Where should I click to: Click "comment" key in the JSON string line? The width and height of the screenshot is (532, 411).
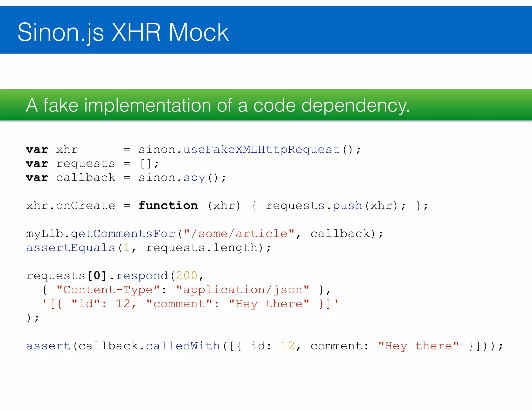[179, 304]
